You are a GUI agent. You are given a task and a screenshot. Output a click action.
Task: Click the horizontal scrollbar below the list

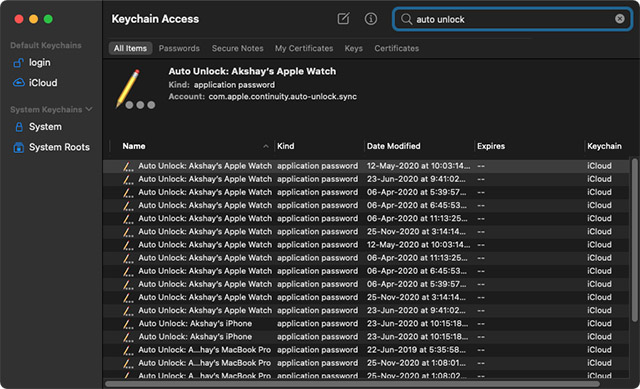(x=352, y=384)
